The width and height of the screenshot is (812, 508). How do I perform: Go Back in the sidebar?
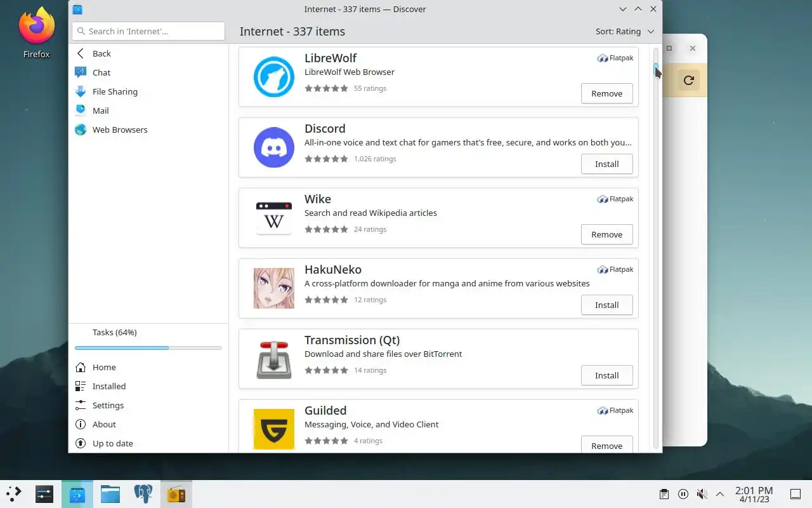(x=148, y=53)
